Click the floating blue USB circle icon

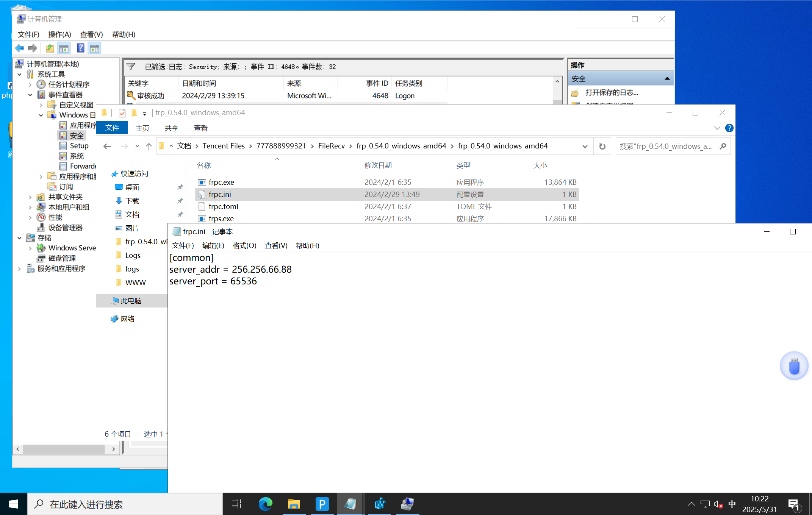pyautogui.click(x=794, y=366)
